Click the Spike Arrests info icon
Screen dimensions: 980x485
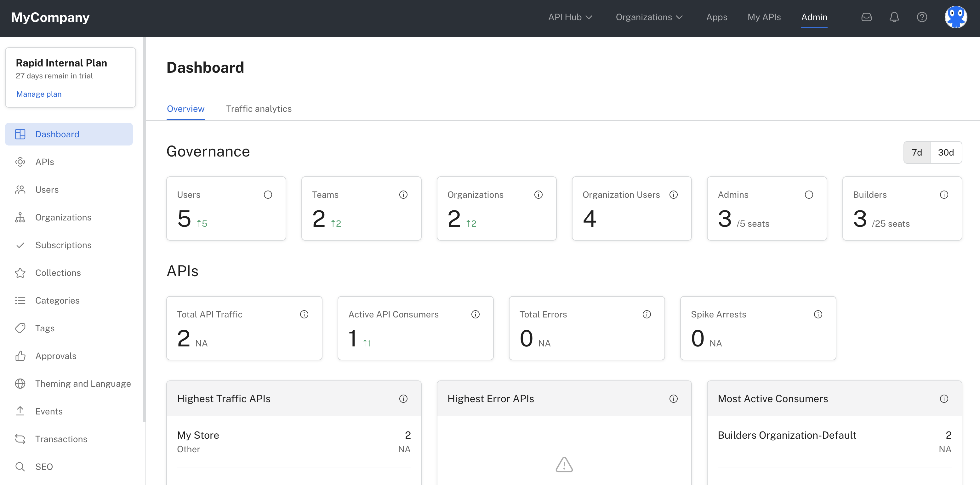pos(818,314)
